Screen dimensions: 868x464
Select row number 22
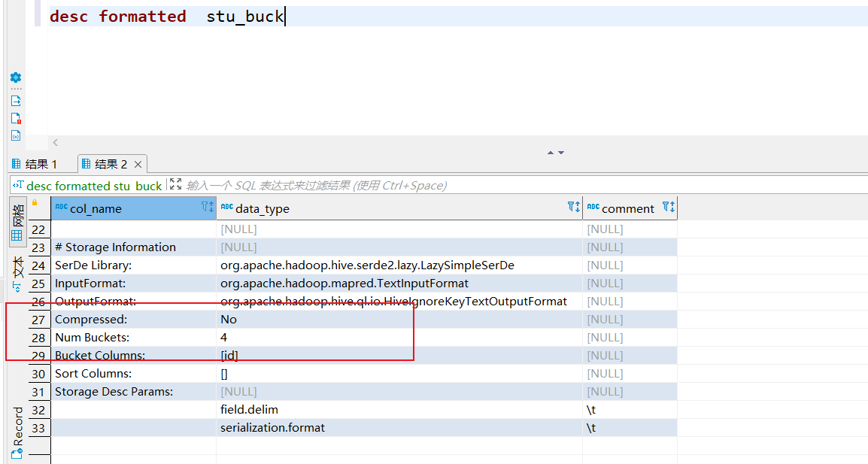39,229
